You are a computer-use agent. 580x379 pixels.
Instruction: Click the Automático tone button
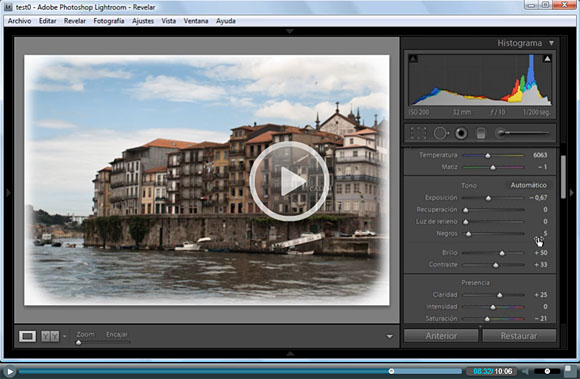pyautogui.click(x=528, y=185)
